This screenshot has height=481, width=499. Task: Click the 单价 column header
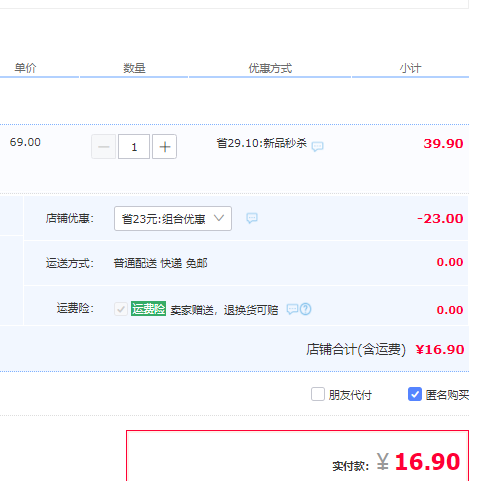coord(25,68)
